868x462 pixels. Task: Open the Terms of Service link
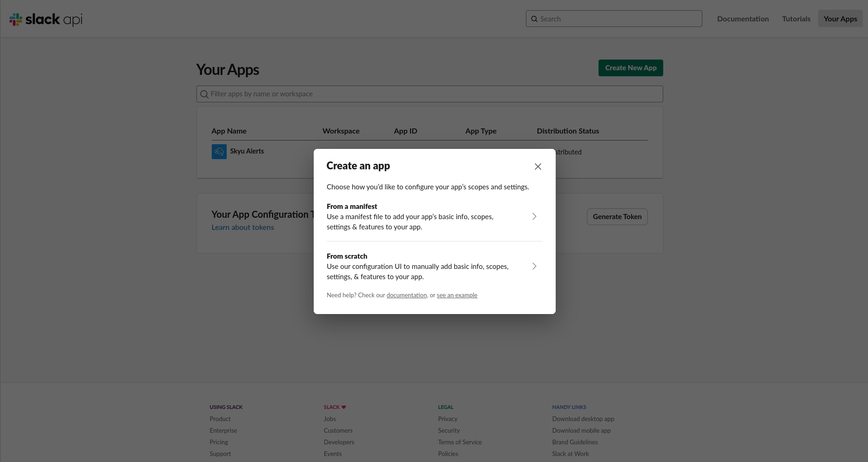point(460,442)
